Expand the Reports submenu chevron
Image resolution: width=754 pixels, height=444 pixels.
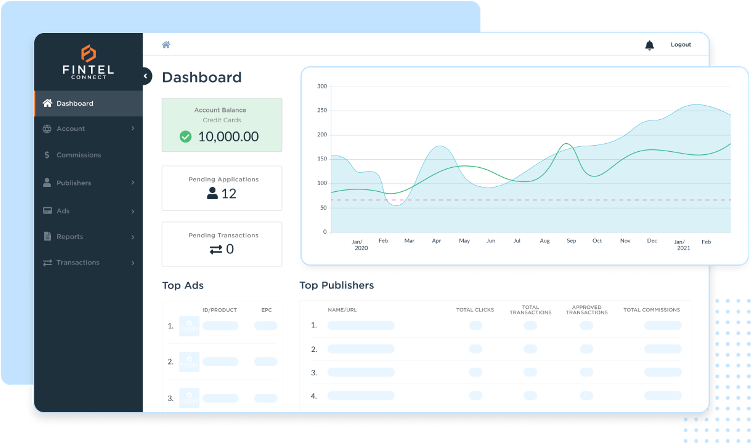point(133,237)
